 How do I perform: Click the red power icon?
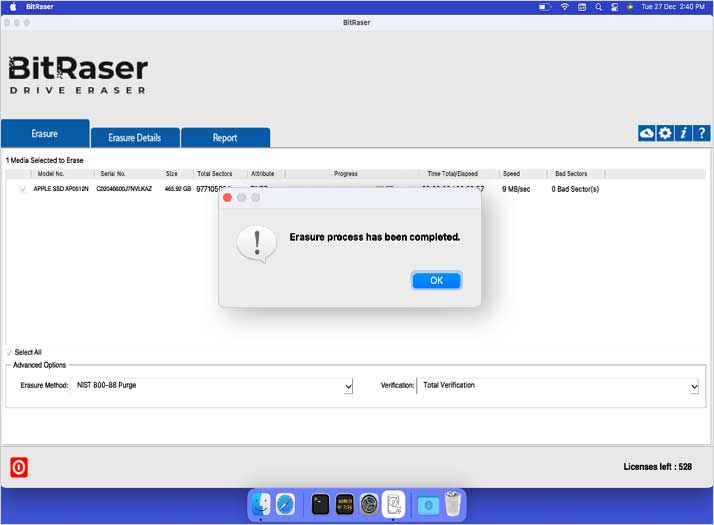pos(19,467)
